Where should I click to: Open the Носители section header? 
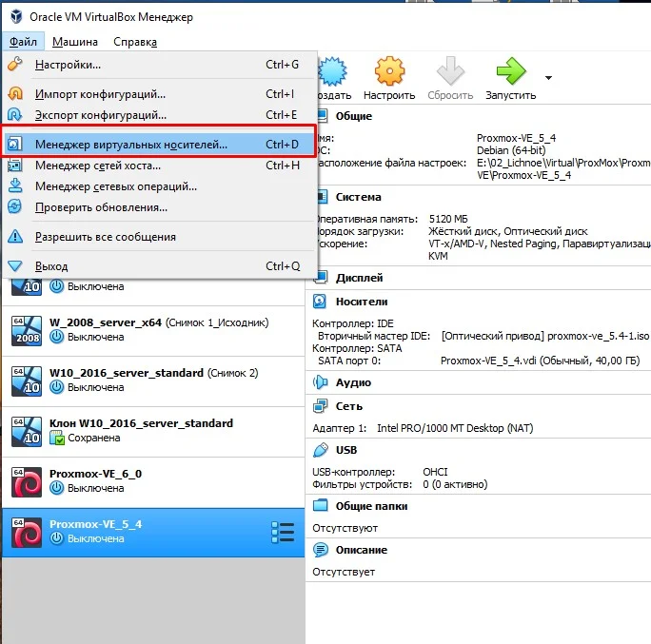pos(362,302)
